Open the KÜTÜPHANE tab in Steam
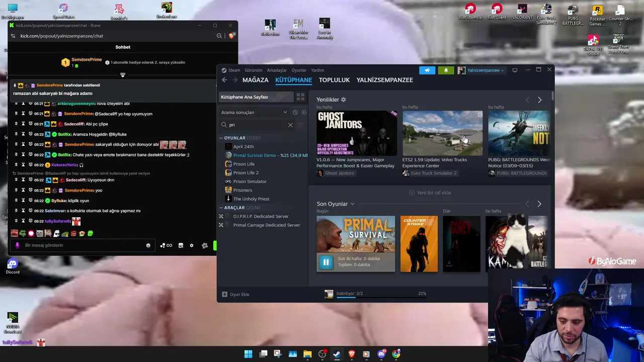The height and width of the screenshot is (362, 644). pos(293,80)
